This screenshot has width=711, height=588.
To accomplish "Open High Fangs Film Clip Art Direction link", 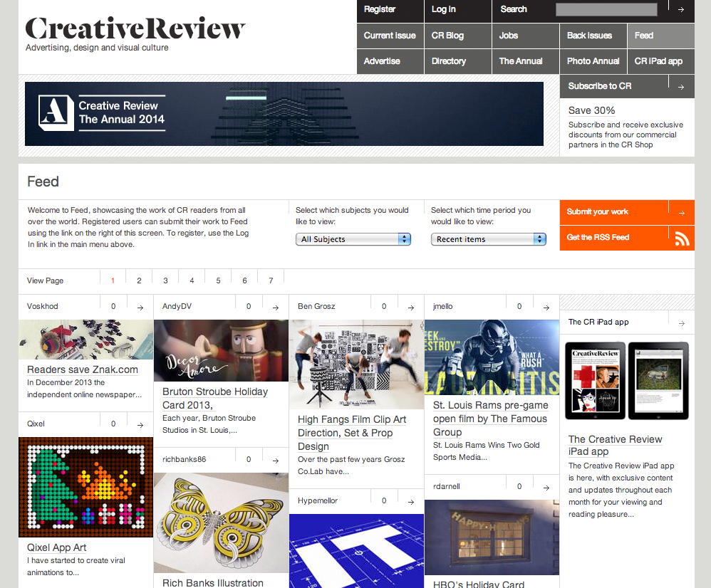I will point(352,433).
